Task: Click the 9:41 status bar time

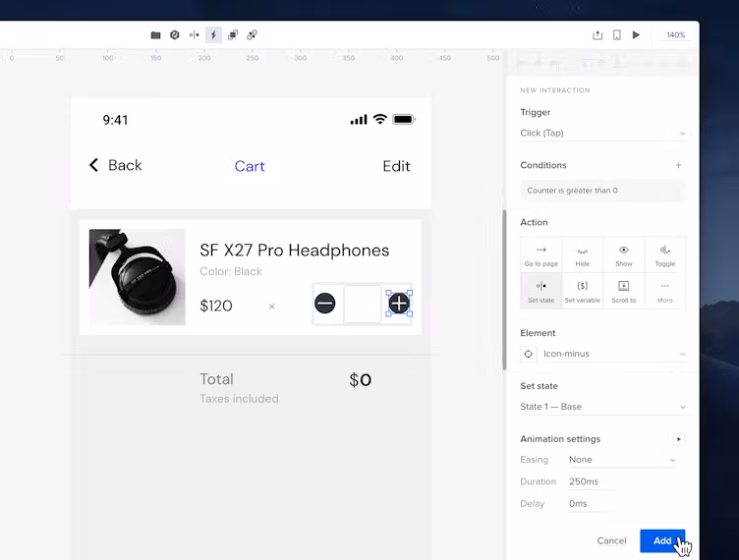Action: pos(116,120)
